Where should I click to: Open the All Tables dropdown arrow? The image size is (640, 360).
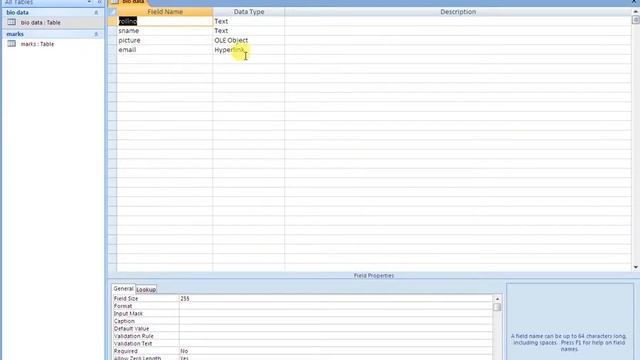pos(89,2)
